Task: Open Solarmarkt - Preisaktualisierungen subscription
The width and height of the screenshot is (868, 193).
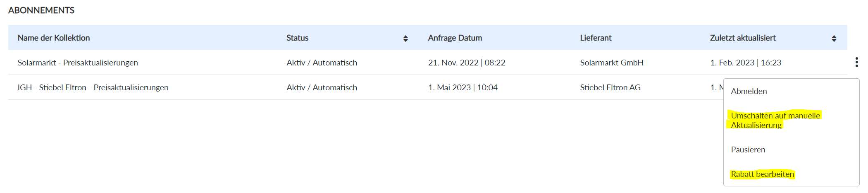Action: point(78,63)
